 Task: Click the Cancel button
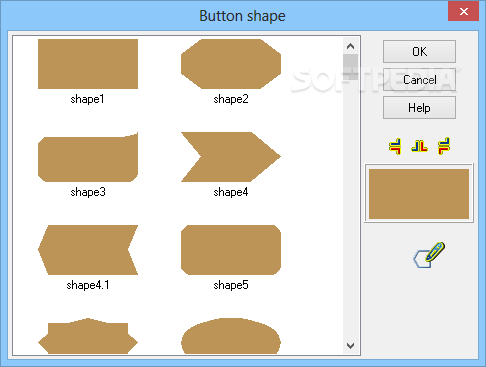tap(419, 80)
